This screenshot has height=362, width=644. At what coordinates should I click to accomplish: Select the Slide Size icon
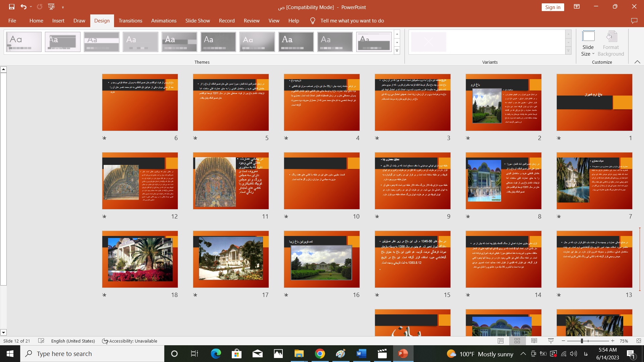[x=588, y=43]
